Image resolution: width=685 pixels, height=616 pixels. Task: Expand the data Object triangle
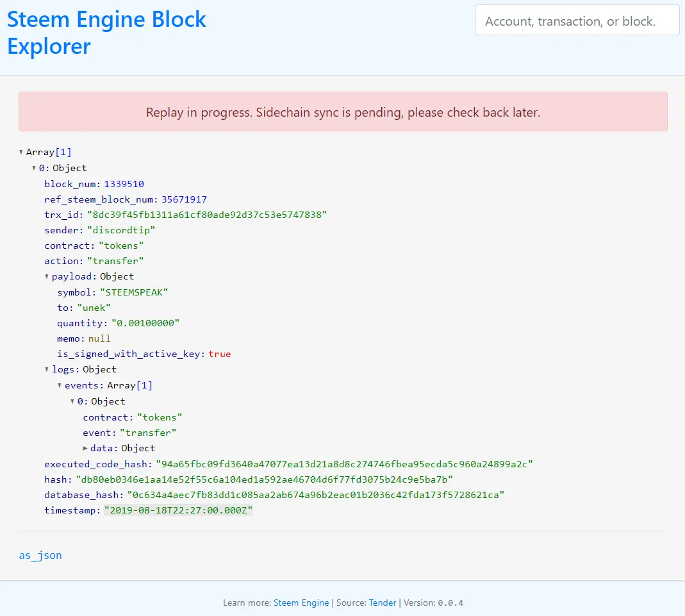[85, 448]
